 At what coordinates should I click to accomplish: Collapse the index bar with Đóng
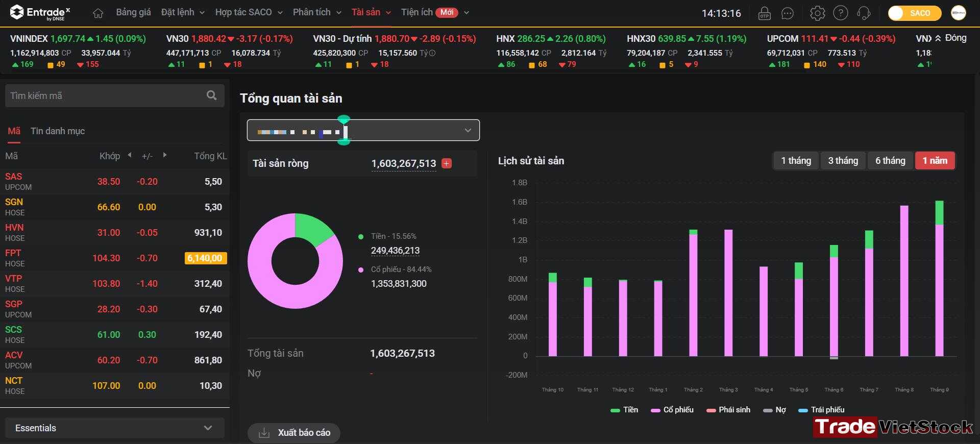pos(950,38)
